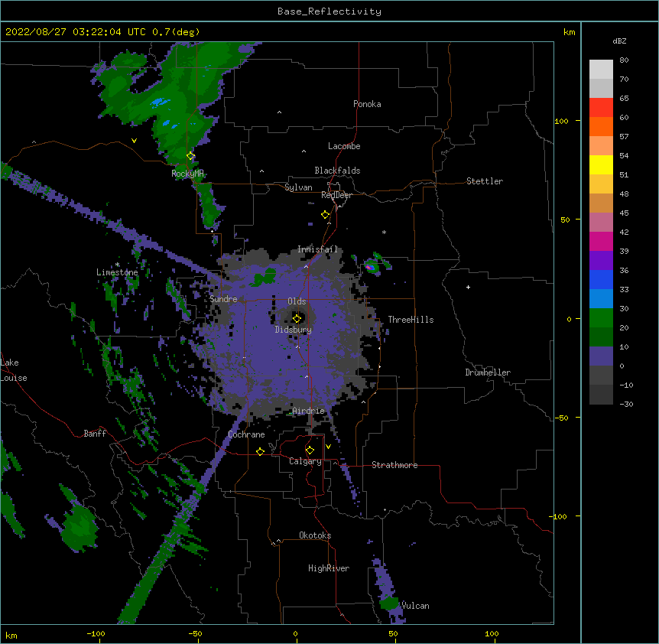Click the yellow v marker west of RockyMH
Screen dimensions: 659x644
pyautogui.click(x=134, y=141)
